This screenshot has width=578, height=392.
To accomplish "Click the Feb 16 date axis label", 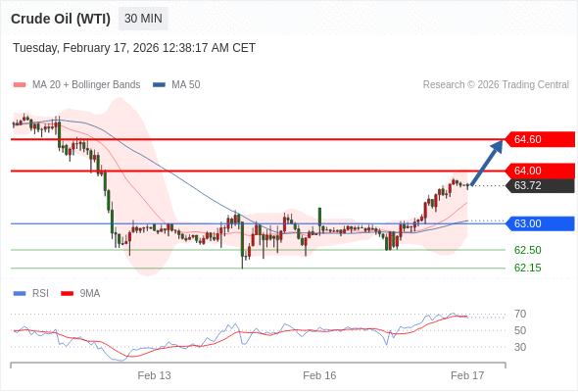I will [319, 375].
